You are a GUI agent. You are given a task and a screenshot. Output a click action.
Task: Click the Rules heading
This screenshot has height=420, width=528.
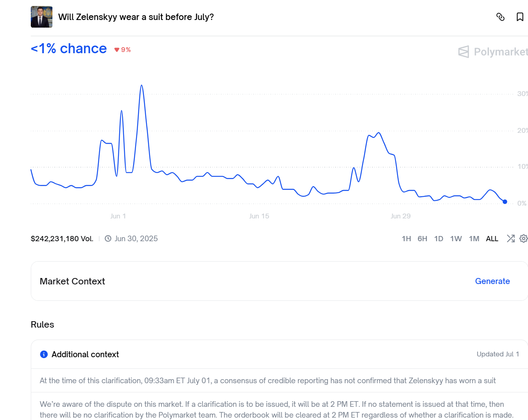pyautogui.click(x=42, y=324)
